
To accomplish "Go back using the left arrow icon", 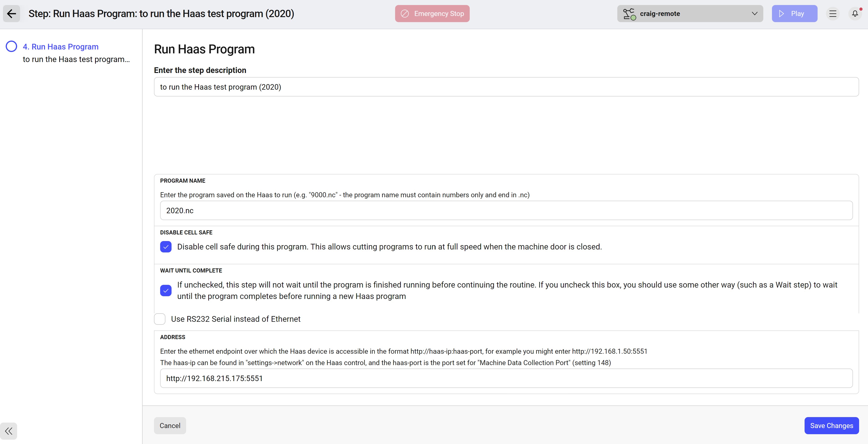I will click(x=11, y=13).
